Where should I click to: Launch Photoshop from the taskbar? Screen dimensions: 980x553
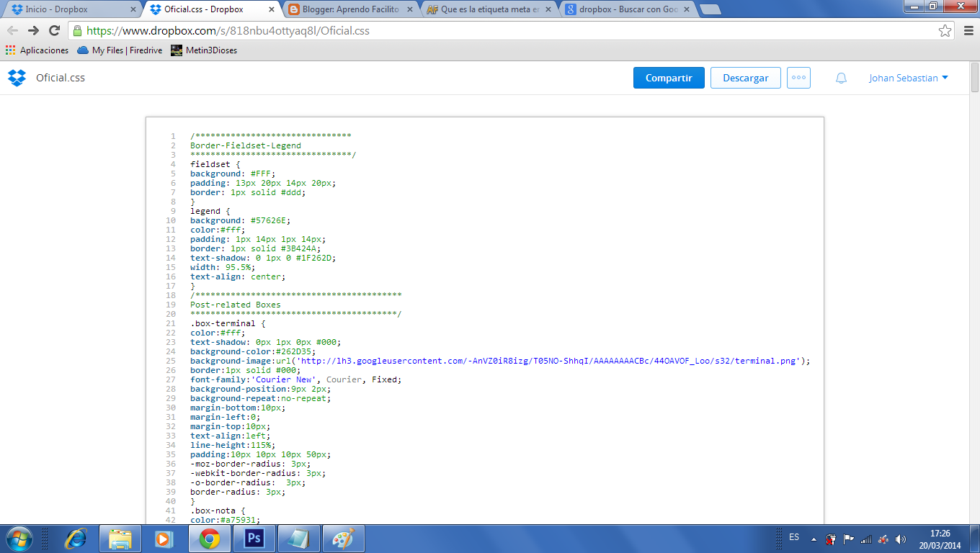tap(254, 538)
